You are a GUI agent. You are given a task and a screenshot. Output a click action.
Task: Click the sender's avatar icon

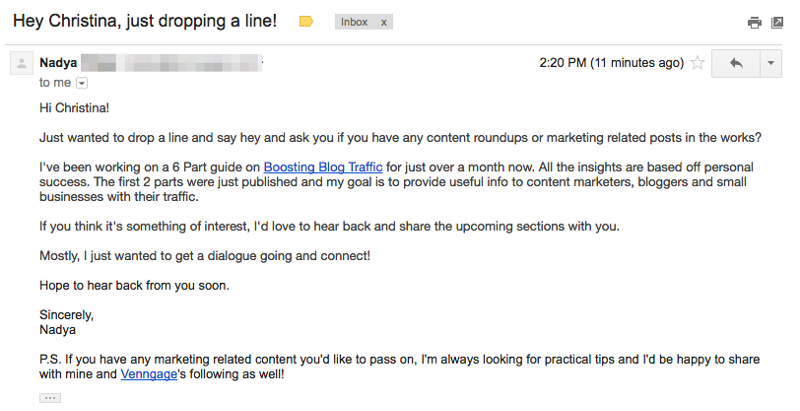pos(20,64)
